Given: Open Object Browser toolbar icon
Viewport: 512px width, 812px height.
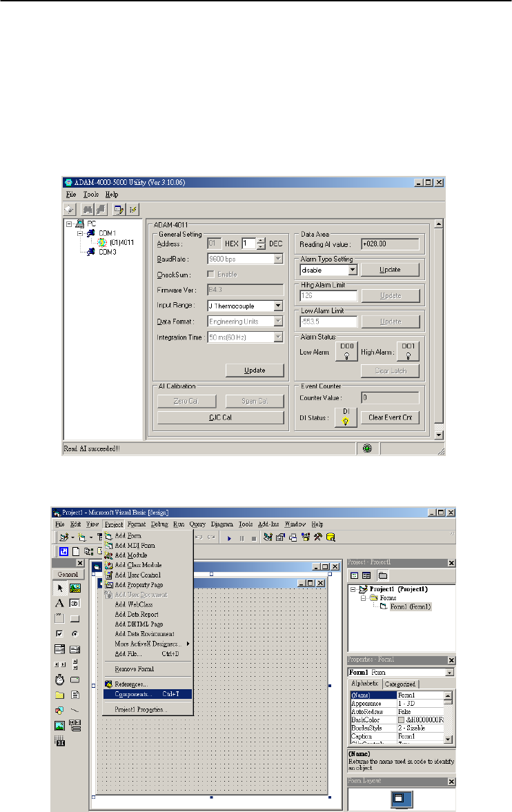Looking at the screenshot, I should [305, 537].
